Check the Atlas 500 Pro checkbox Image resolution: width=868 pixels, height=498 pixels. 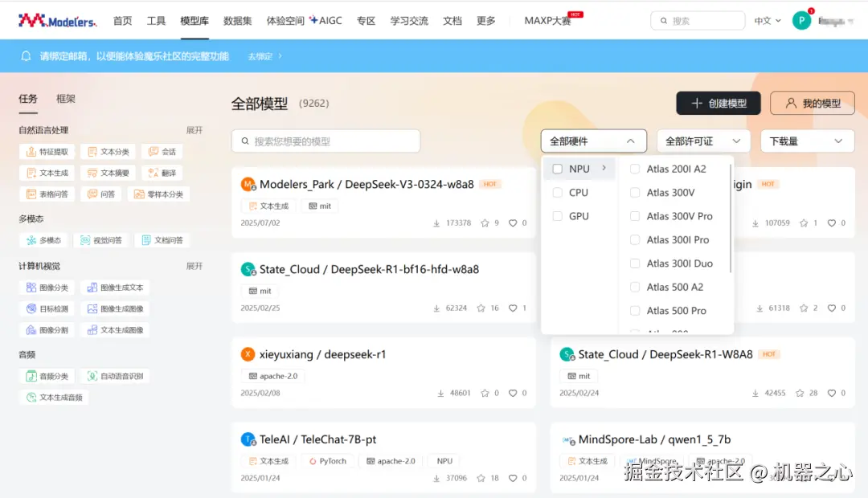pos(635,310)
